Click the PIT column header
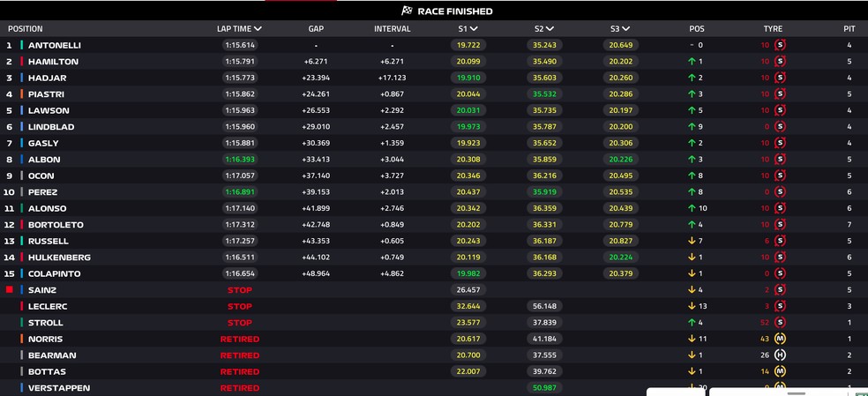Viewport: 868px width, 396px height. pos(849,29)
